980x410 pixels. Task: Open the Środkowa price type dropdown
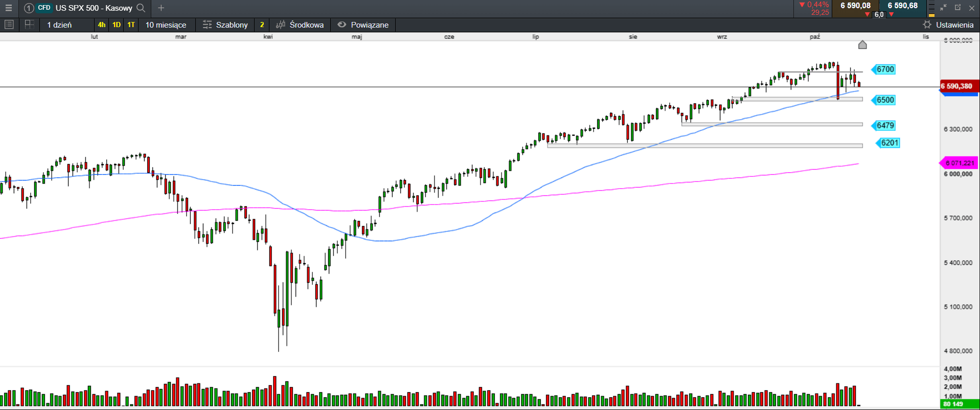[x=300, y=25]
